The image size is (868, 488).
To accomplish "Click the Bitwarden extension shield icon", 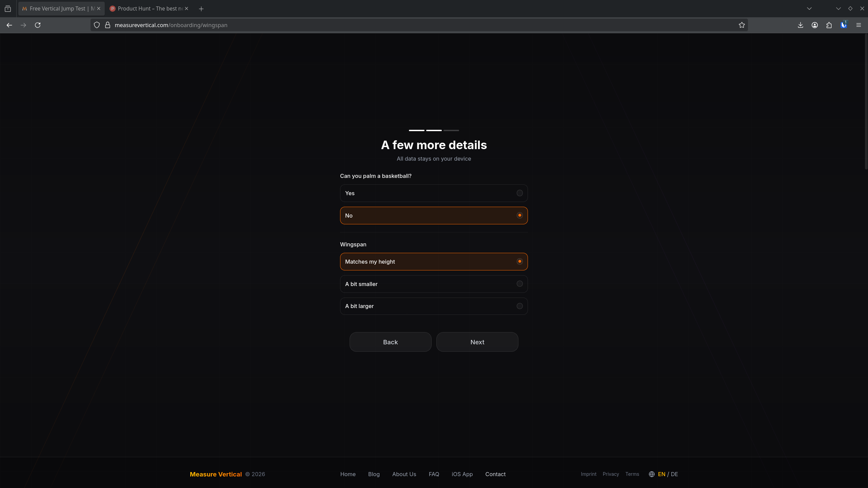I will pos(844,25).
